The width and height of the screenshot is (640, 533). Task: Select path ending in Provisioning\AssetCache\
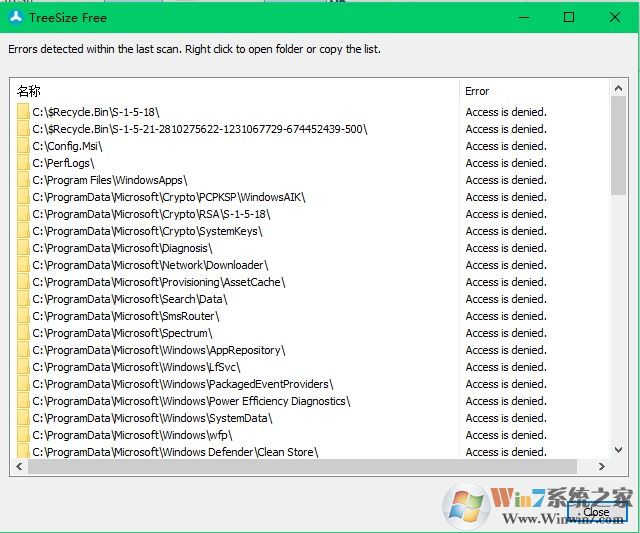[x=159, y=282]
